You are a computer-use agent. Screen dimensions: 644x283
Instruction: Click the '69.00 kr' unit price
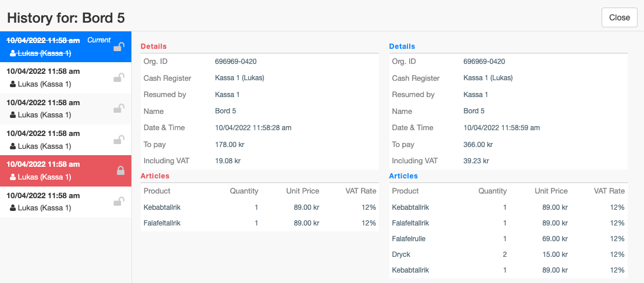pos(554,239)
